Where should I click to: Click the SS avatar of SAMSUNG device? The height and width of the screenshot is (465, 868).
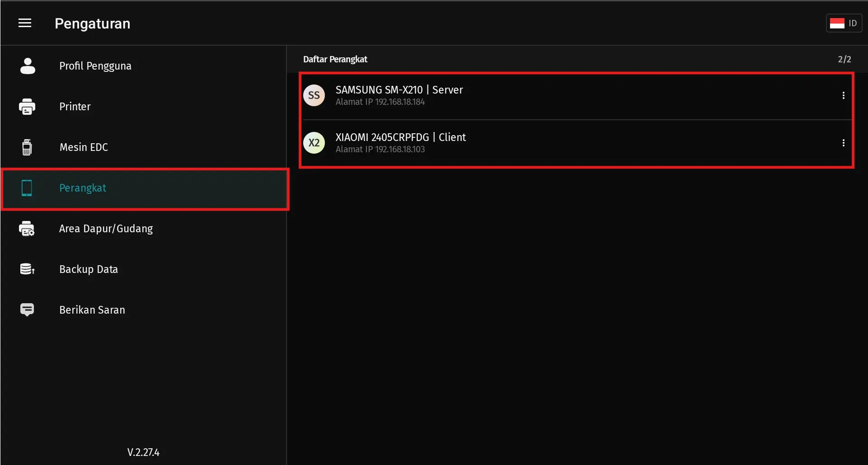[x=314, y=95]
